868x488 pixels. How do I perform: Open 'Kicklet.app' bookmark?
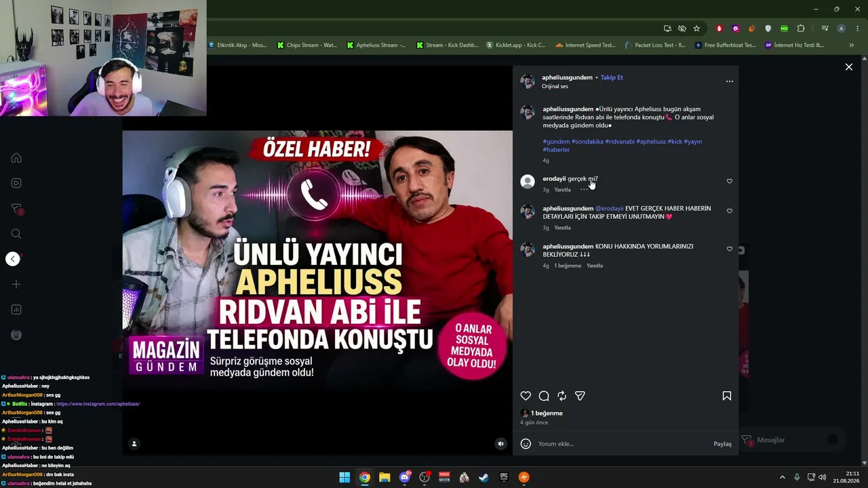(x=516, y=45)
